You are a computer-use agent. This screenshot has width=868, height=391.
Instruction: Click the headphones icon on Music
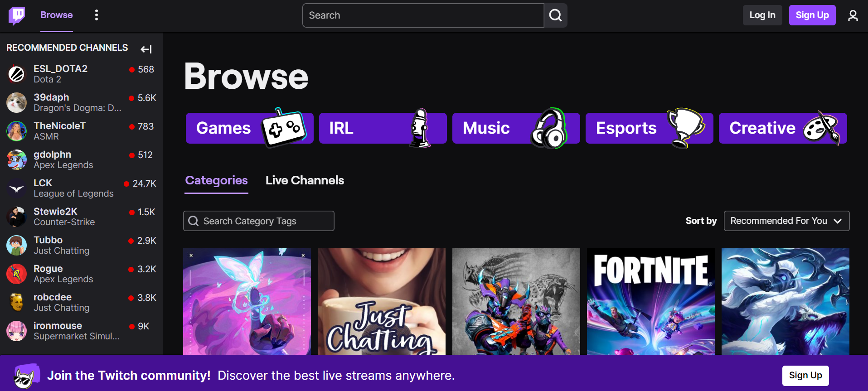(549, 128)
